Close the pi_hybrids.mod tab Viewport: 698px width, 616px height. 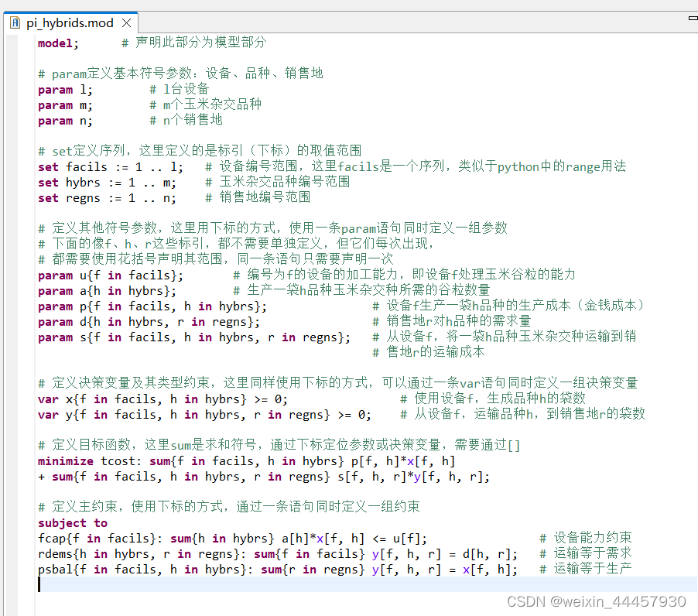point(127,22)
